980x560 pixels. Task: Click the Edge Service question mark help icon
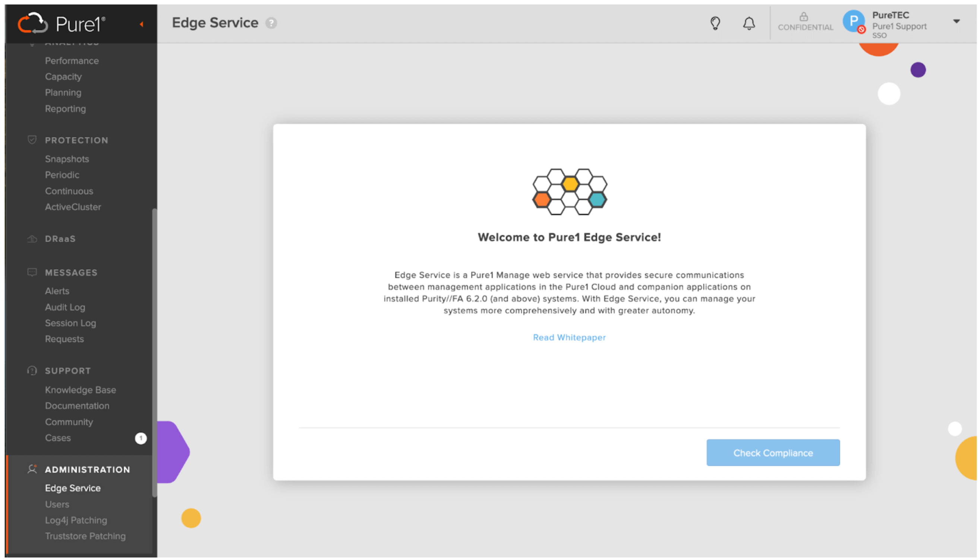point(272,22)
